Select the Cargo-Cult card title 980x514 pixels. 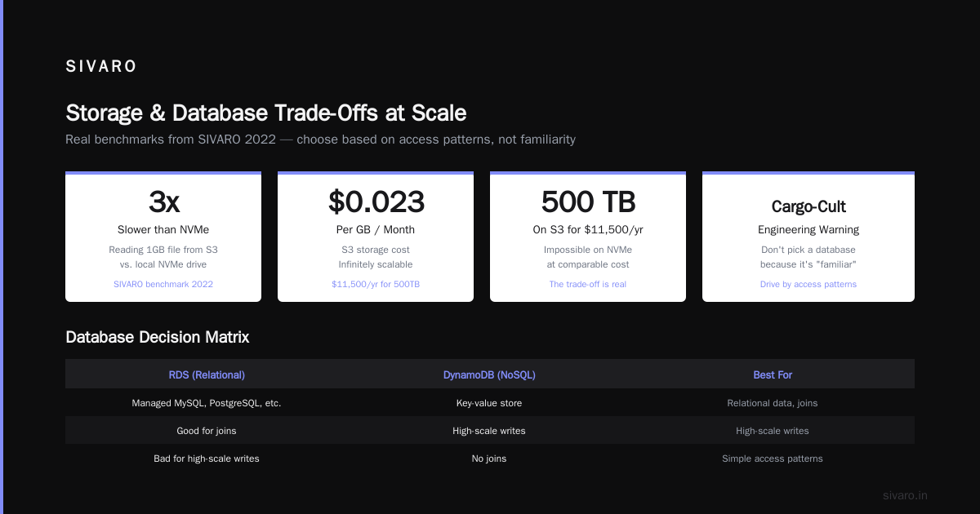coord(808,207)
